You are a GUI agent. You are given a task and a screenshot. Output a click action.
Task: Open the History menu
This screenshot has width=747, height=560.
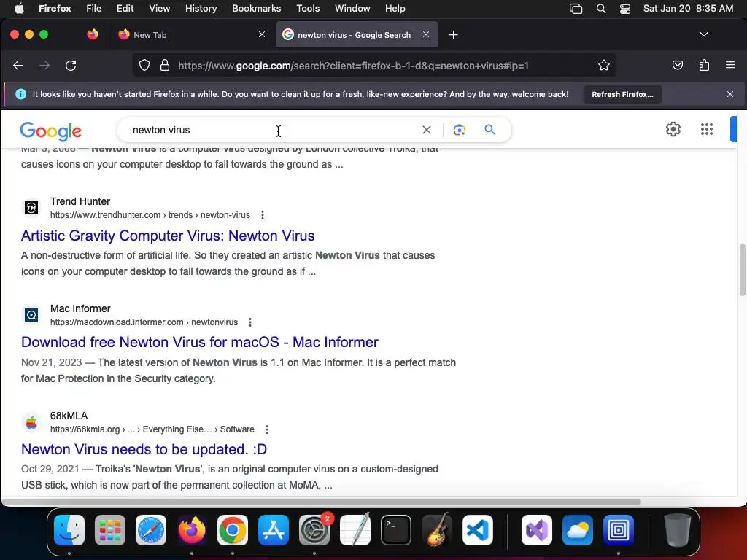point(201,9)
